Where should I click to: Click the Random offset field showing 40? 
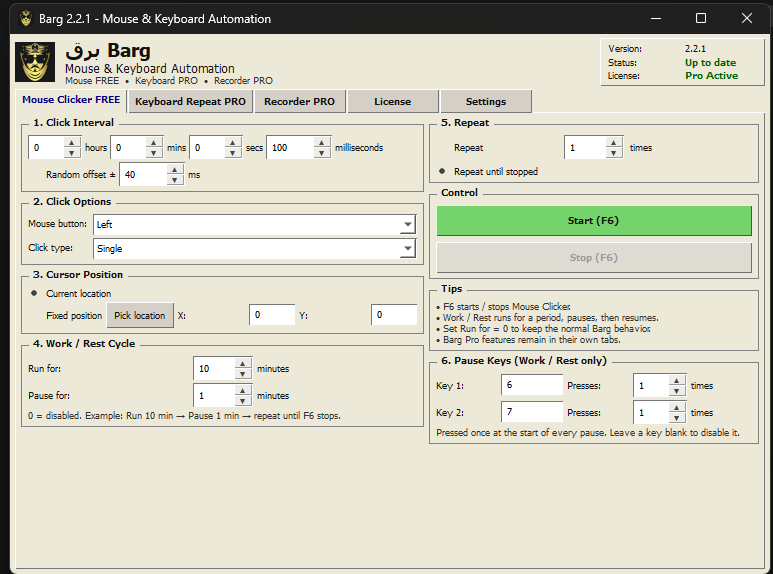click(x=143, y=175)
